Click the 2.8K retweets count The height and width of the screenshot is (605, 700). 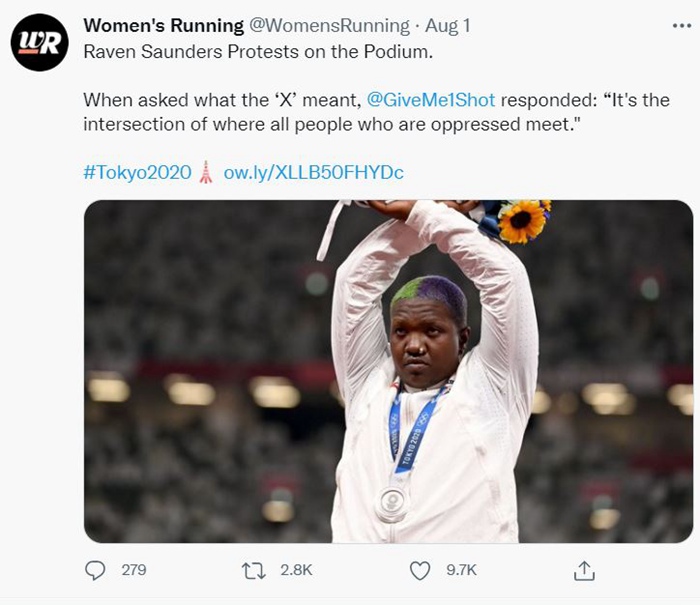point(296,570)
